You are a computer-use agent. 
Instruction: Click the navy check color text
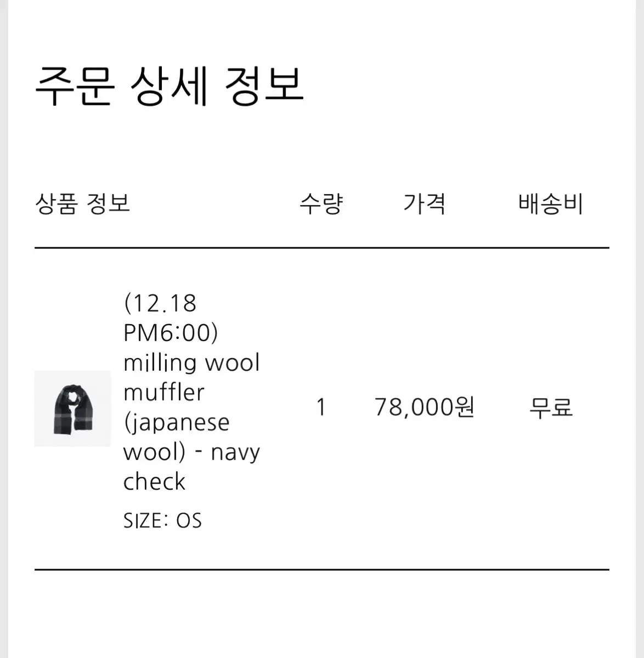pyautogui.click(x=192, y=467)
